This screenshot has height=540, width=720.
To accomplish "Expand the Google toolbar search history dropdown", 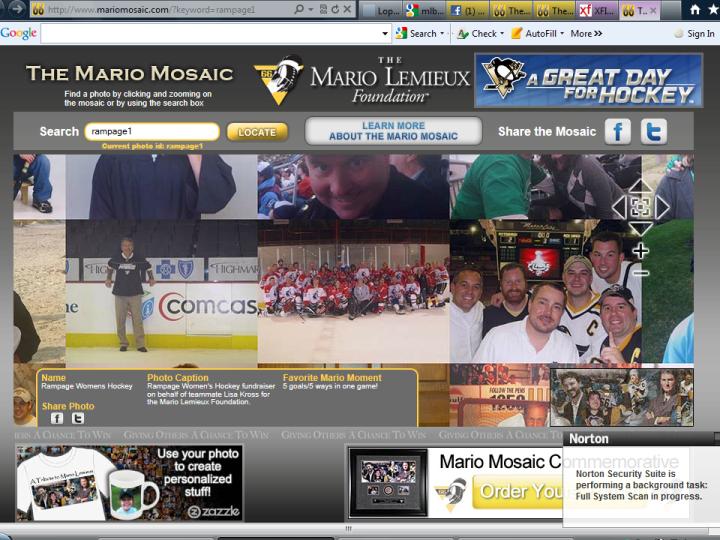I will pyautogui.click(x=385, y=34).
